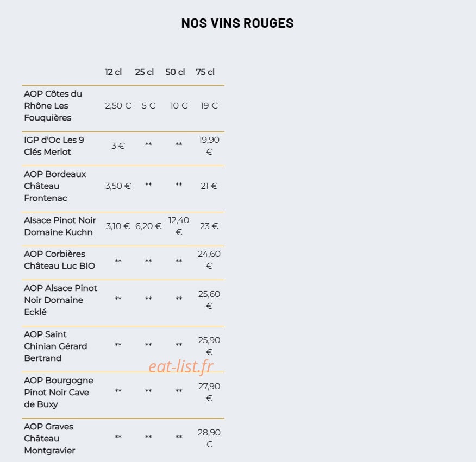
Task: Click the 2,50 € Côtes du Rhône price
Action: tap(118, 105)
